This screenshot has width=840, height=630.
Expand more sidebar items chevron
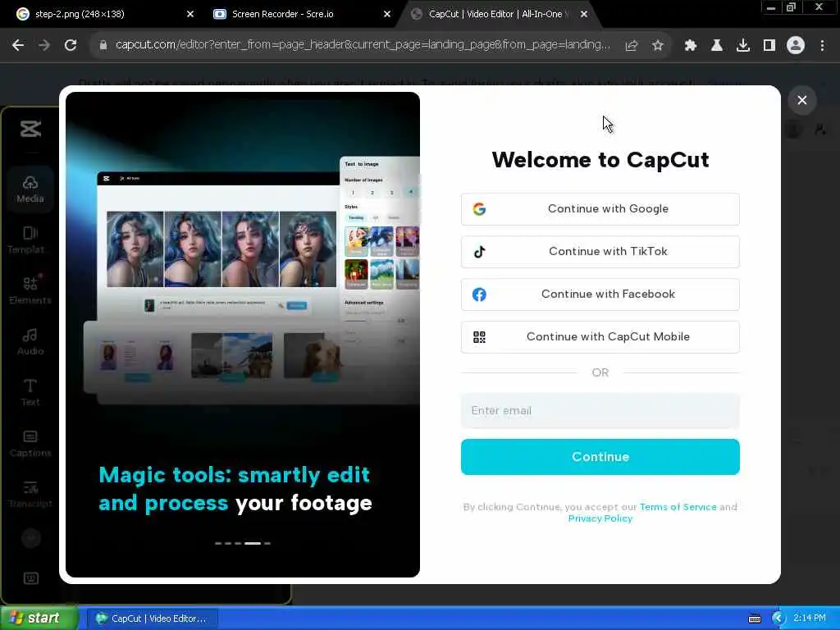pyautogui.click(x=31, y=538)
